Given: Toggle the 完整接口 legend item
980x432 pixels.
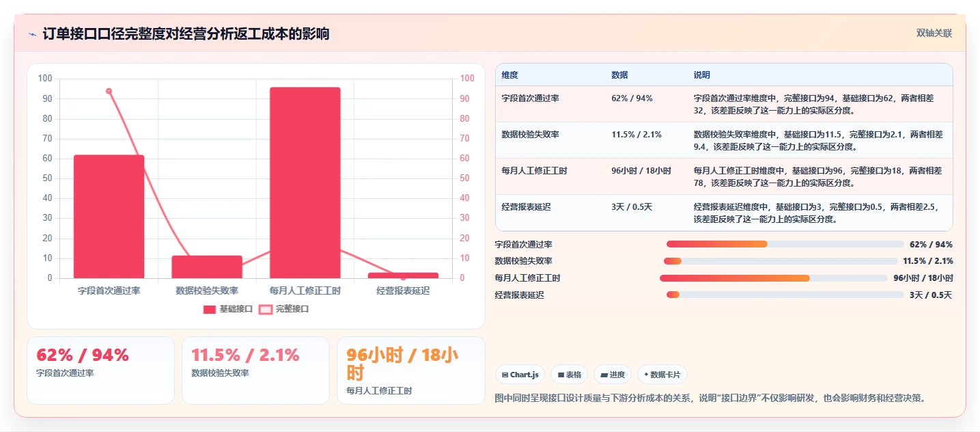Looking at the screenshot, I should point(283,309).
